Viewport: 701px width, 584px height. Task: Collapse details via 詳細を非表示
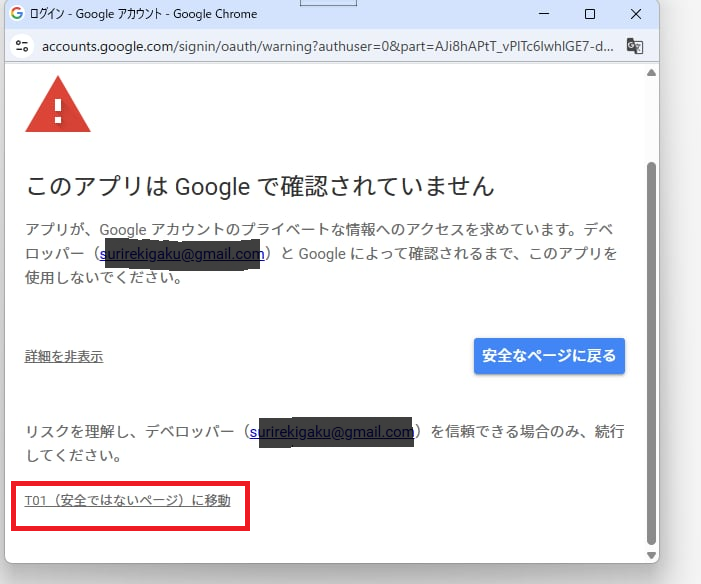64,357
